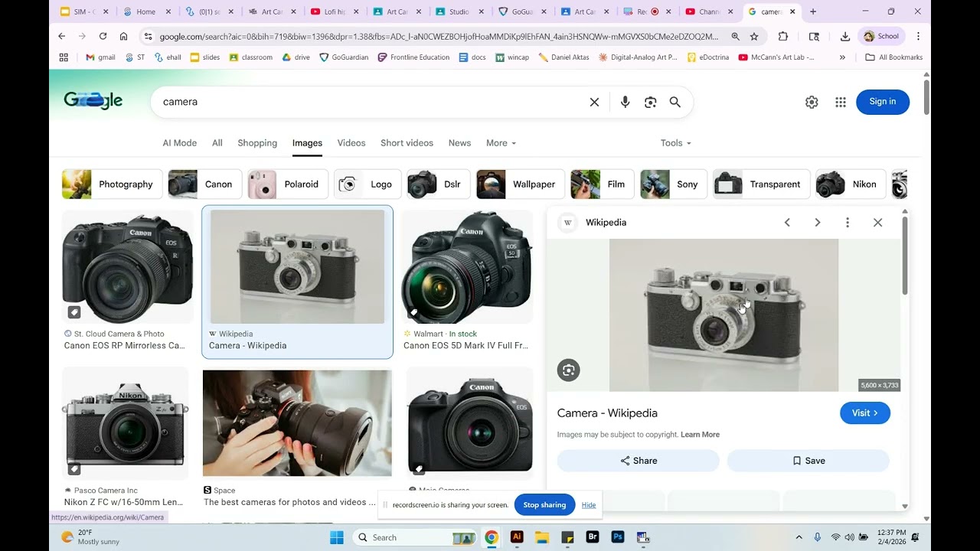Switch to the All results tab
This screenshot has width=980, height=551.
(x=217, y=143)
